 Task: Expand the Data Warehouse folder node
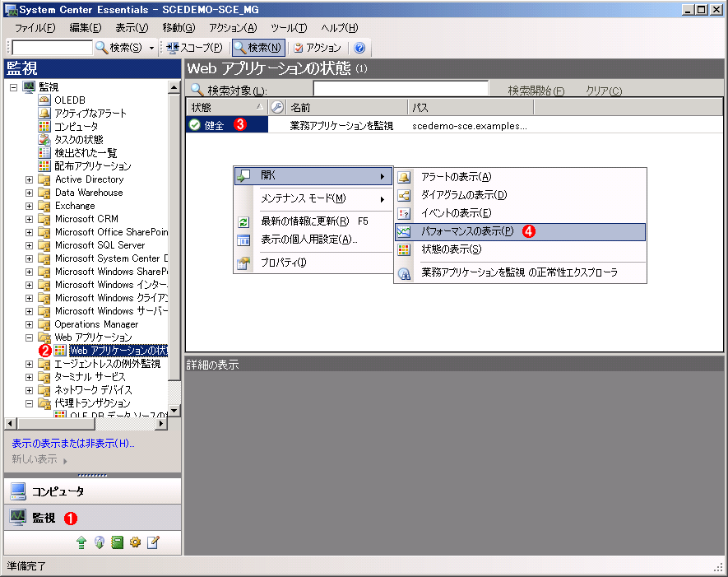tap(30, 193)
